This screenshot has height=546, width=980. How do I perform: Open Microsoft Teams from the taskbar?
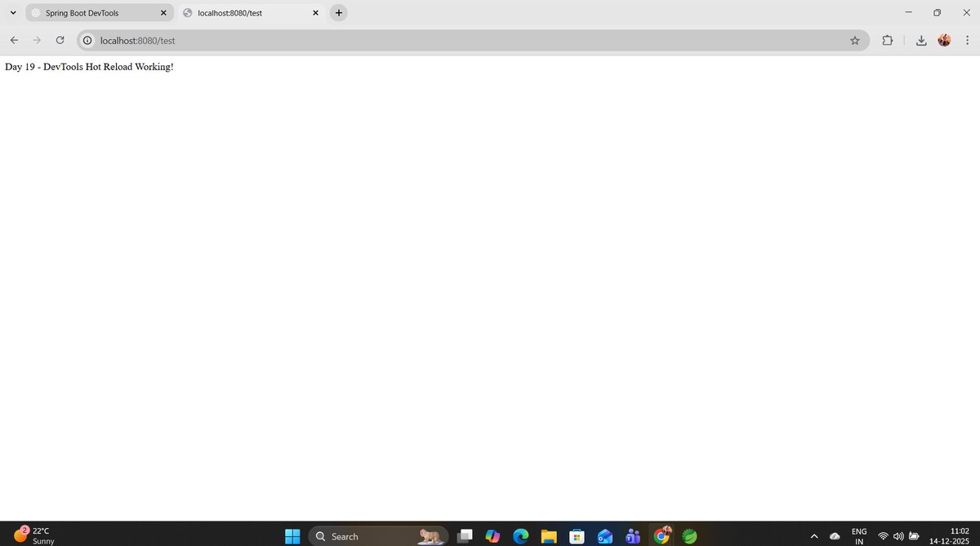tap(633, 535)
